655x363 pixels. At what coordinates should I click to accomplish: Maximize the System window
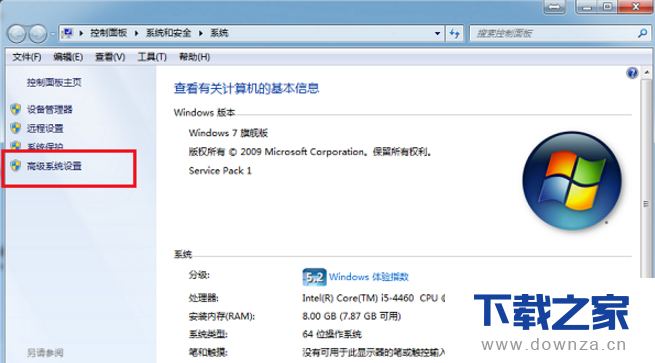(x=608, y=7)
